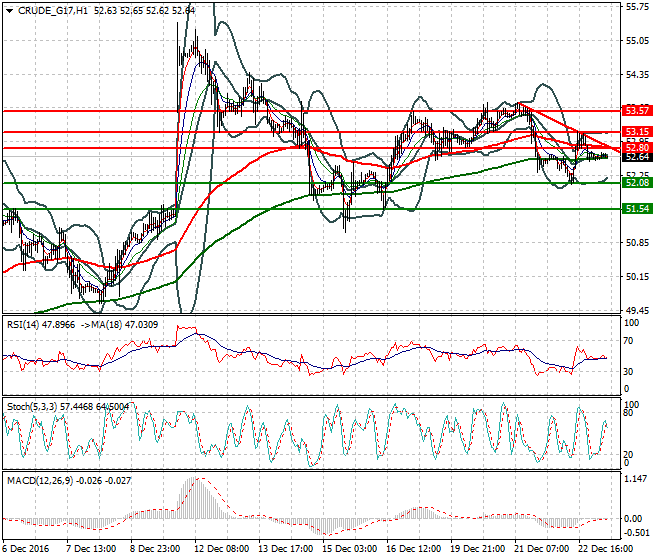This screenshot has width=660, height=560.
Task: Click the 12 Dec 08:00 time axis label
Action: tap(221, 549)
